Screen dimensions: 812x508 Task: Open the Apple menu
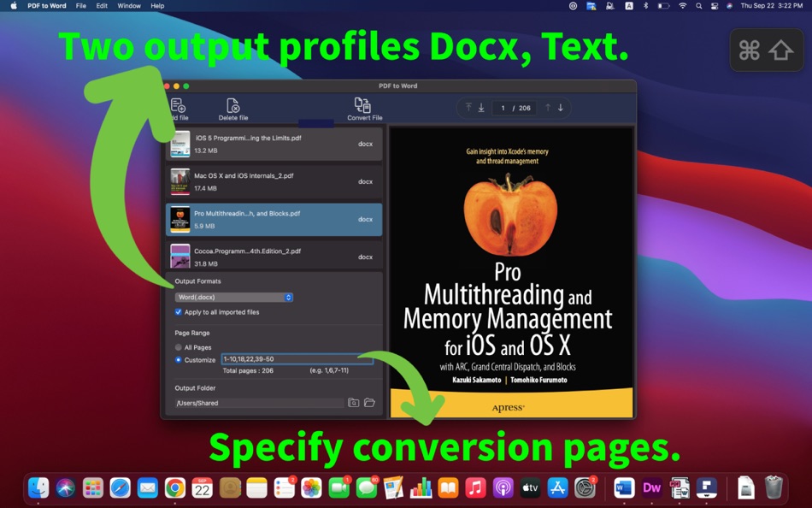pyautogui.click(x=14, y=6)
